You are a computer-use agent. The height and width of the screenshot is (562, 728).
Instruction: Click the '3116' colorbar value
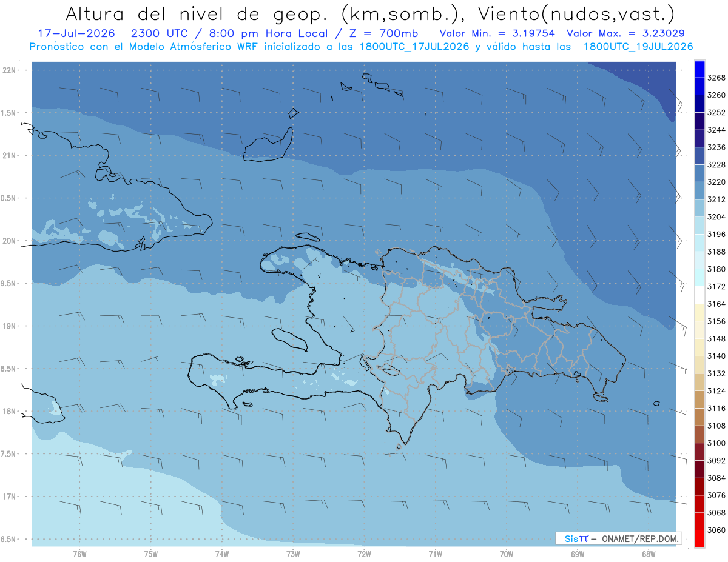tap(716, 408)
